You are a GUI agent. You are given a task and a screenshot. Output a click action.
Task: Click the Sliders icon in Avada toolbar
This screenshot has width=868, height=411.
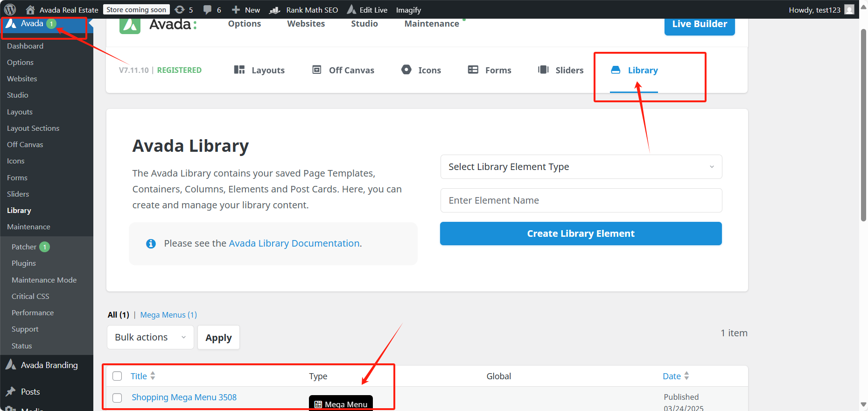point(543,70)
